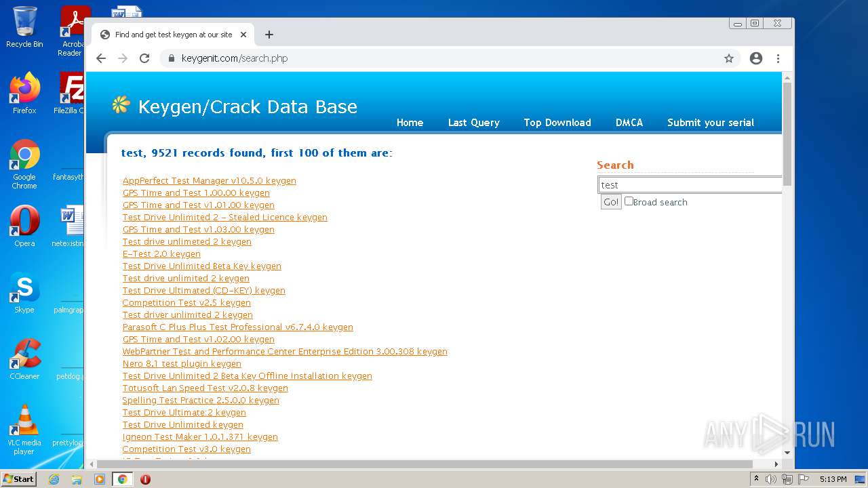The height and width of the screenshot is (488, 868).
Task: Open Test Drive Ultimated (CD-KEY) keygen
Action: click(x=204, y=291)
